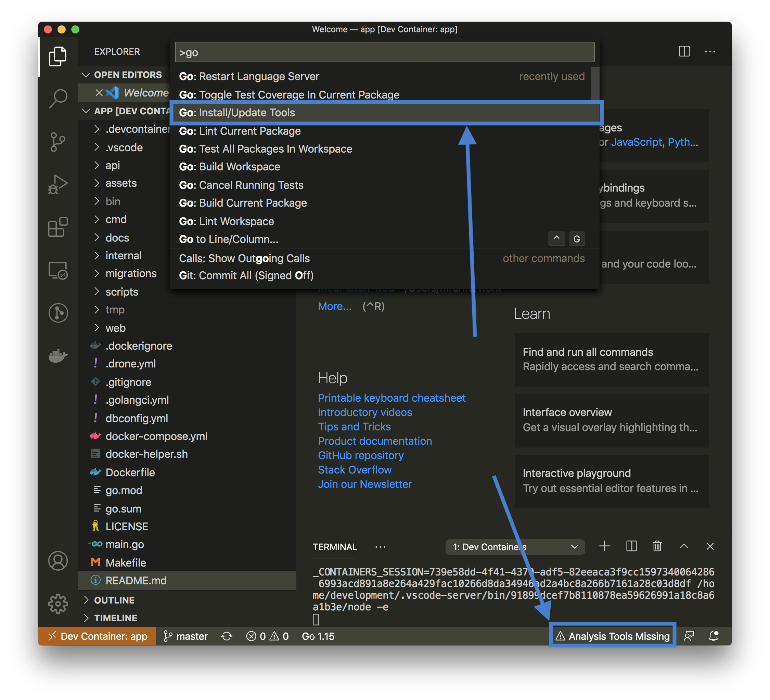Open the Manage gear icon
Image resolution: width=770 pixels, height=700 pixels.
coord(58,604)
